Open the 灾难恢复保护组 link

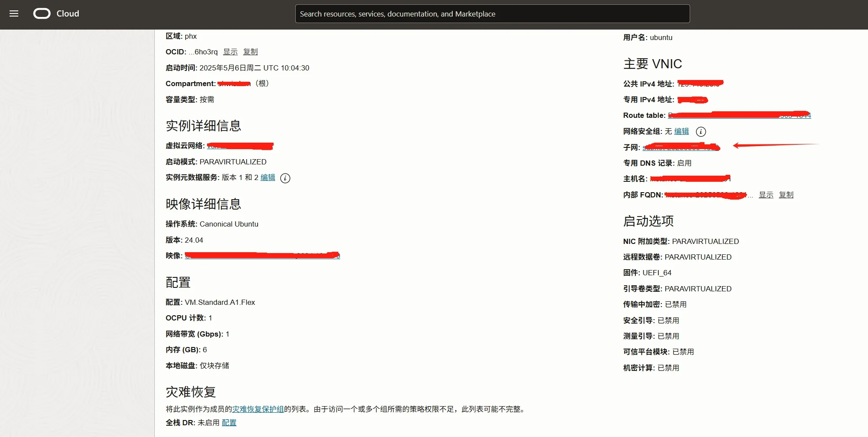(258, 409)
